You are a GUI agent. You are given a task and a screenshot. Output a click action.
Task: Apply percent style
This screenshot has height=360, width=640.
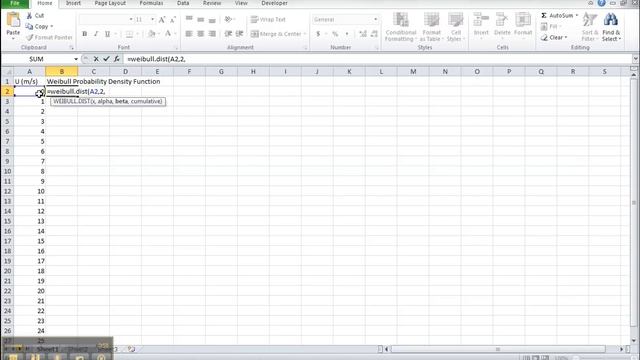point(335,34)
